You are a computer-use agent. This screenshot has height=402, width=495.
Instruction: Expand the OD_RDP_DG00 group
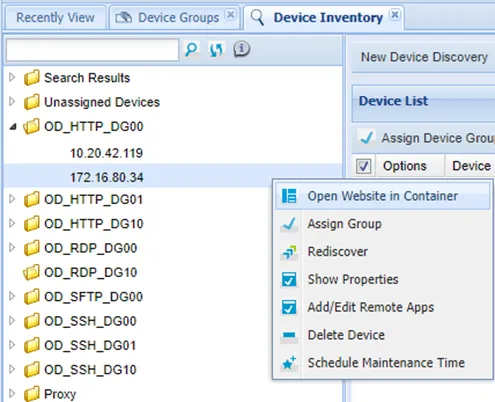pos(12,248)
